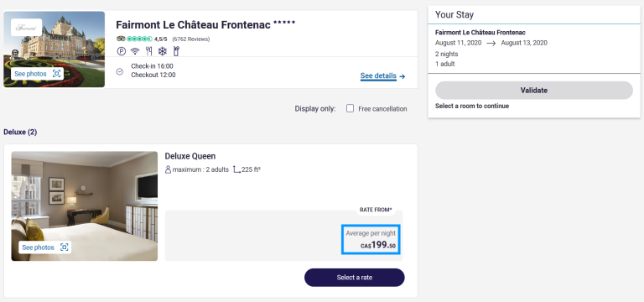Open See photos on the Deluxe Queen image

click(44, 247)
